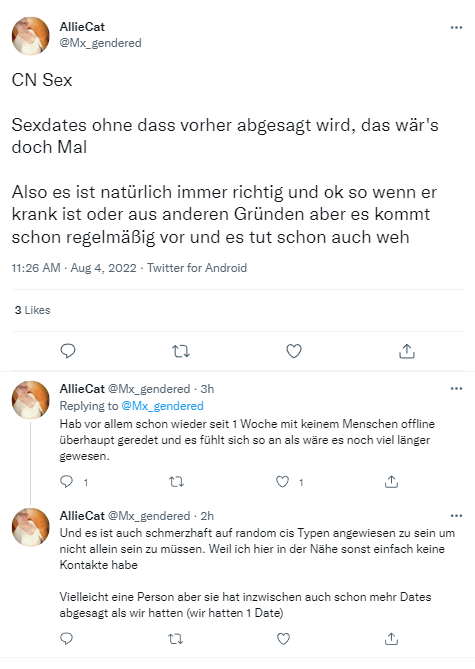The width and height of the screenshot is (475, 669).
Task: Reply to the 3h-old tweet
Action: pyautogui.click(x=67, y=482)
